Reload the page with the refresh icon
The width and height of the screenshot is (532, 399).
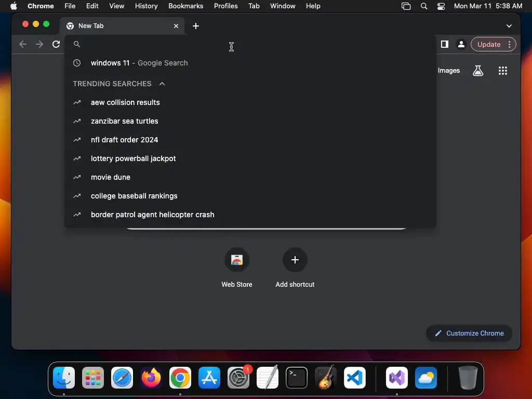point(56,44)
